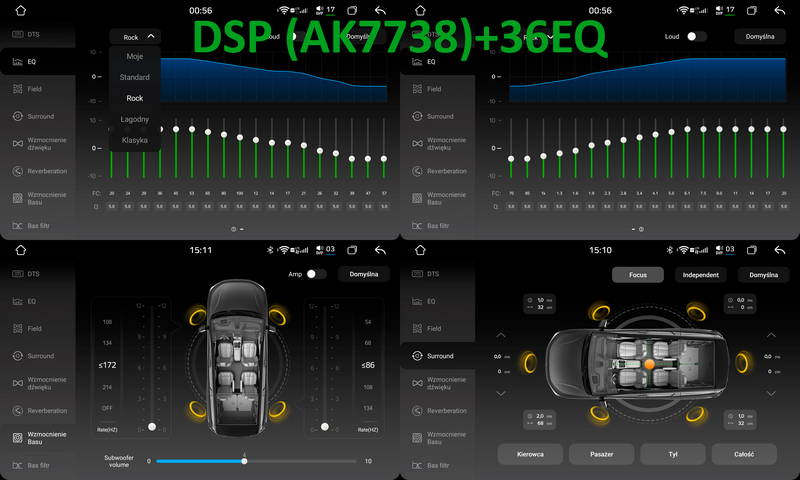Click left bass gain slider knob near ≤172
Screen dimensions: 800x480
(152, 426)
